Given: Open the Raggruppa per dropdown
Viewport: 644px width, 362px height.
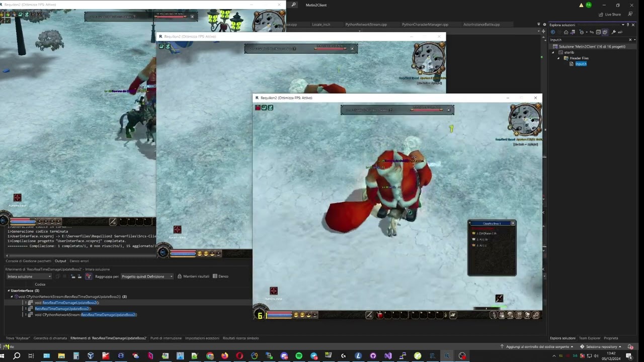Looking at the screenshot, I should pyautogui.click(x=147, y=277).
